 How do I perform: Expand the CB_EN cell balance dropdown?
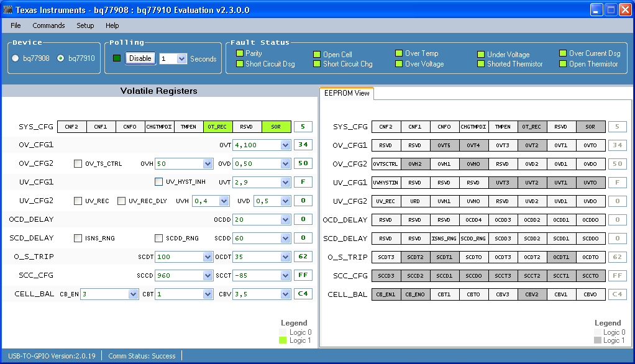click(x=133, y=294)
